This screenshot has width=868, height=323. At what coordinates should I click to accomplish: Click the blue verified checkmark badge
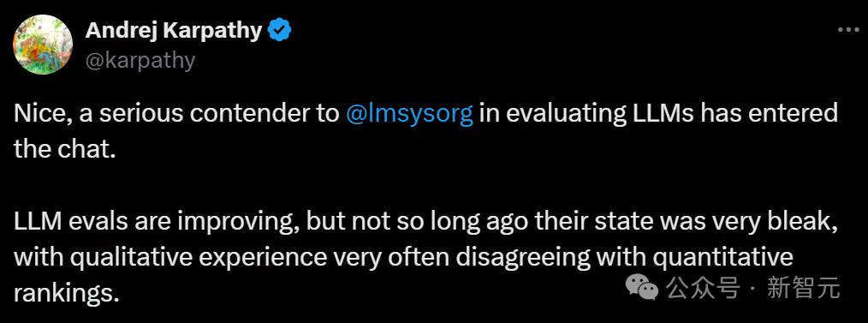point(280,31)
